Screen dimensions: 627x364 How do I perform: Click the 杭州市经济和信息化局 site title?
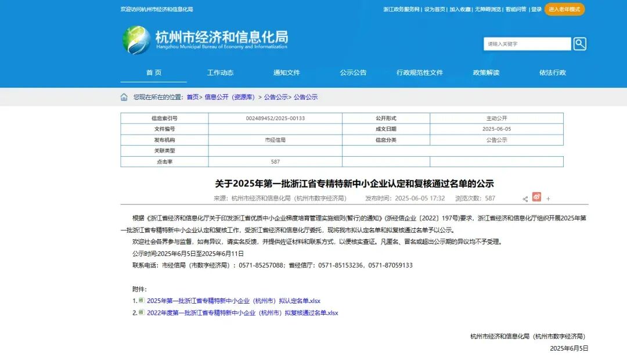tap(222, 37)
